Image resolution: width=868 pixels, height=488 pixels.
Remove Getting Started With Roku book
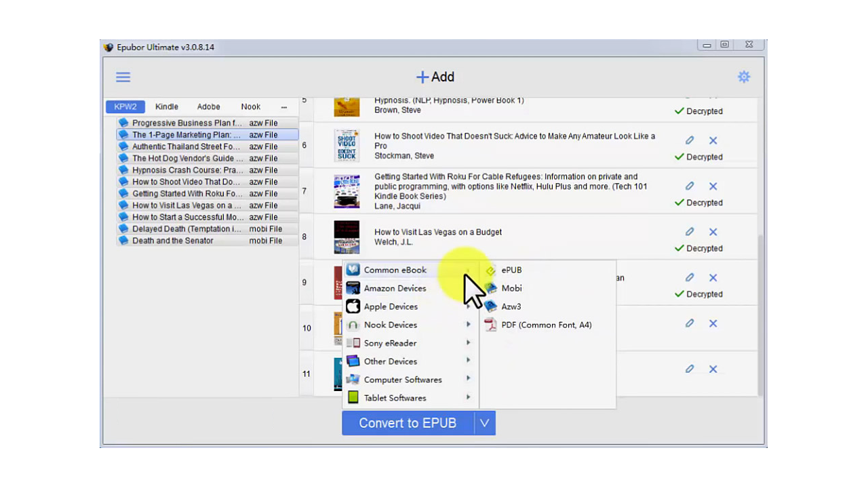click(x=713, y=186)
